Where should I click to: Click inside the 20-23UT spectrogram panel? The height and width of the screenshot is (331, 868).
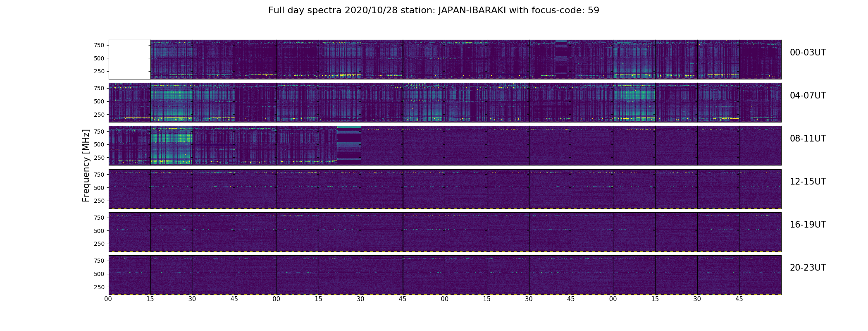click(x=445, y=275)
